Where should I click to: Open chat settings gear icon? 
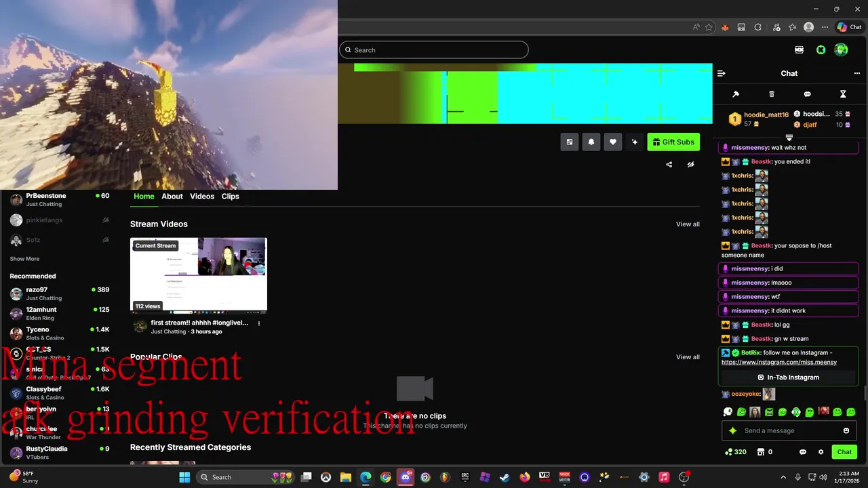tap(821, 452)
